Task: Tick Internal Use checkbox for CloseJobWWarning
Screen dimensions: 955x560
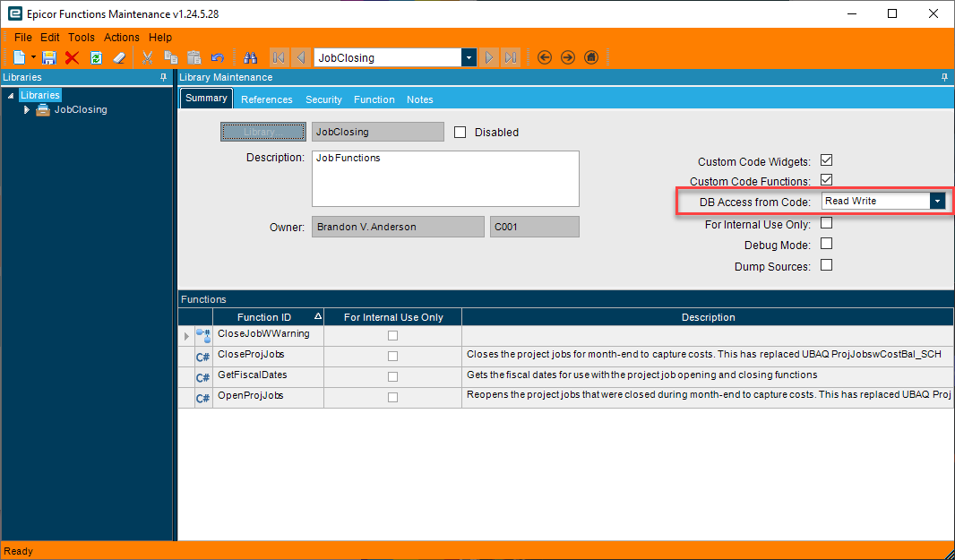Action: pos(393,336)
